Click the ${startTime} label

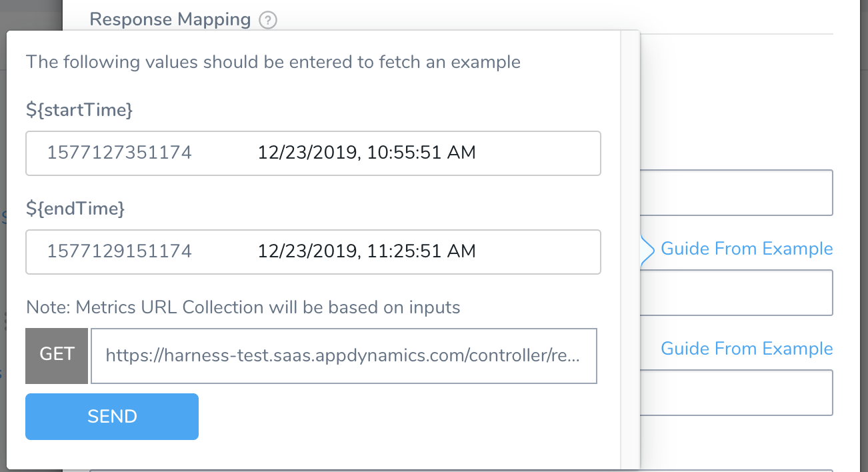tap(79, 111)
